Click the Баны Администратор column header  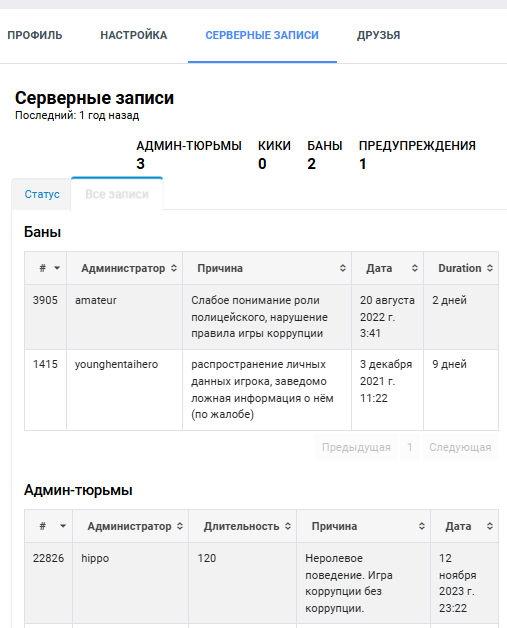point(125,268)
